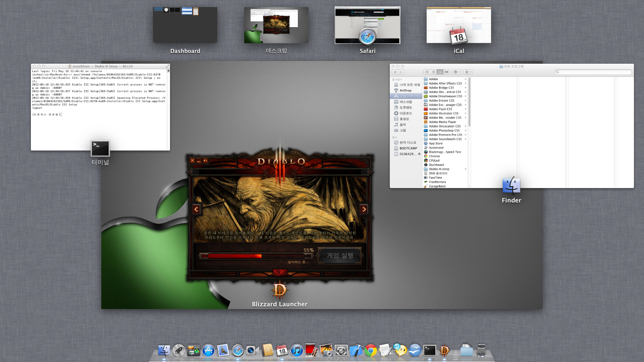Image resolution: width=644 pixels, height=362 pixels.
Task: Open Photo Booth icon in Dock
Action: pos(312,351)
